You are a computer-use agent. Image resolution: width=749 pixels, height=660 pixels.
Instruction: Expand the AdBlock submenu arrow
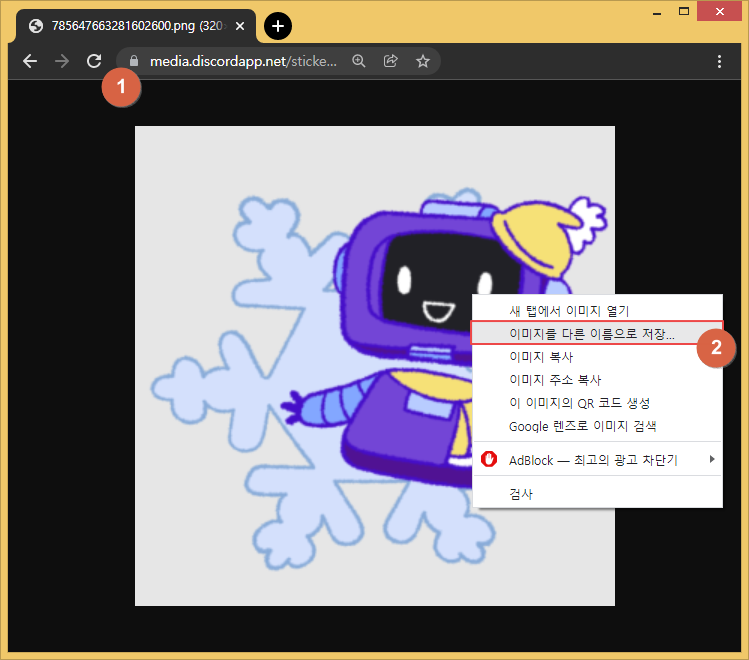tap(712, 459)
